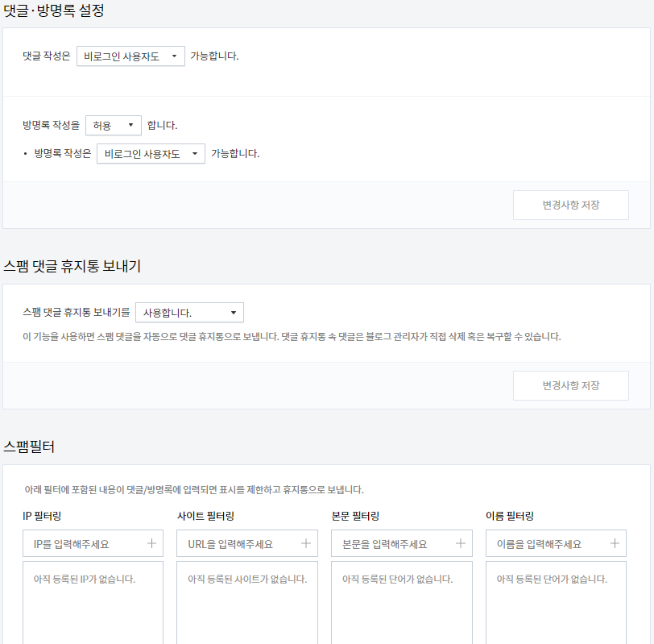This screenshot has height=644, width=654.
Task: Focus the 이름을 입력해주세요 input field
Action: (556, 543)
